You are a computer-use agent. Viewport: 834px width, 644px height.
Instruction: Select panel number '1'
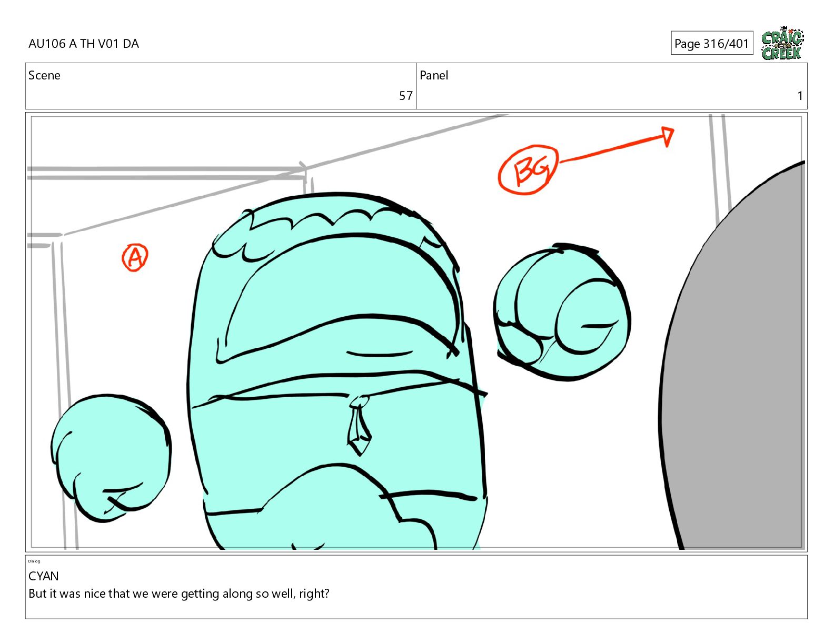tap(800, 96)
